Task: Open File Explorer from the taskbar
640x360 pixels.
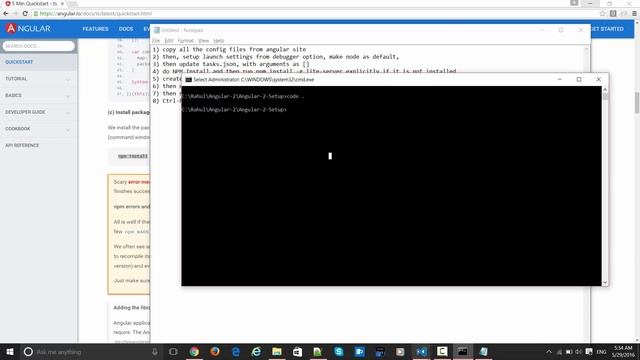Action: click(277, 351)
